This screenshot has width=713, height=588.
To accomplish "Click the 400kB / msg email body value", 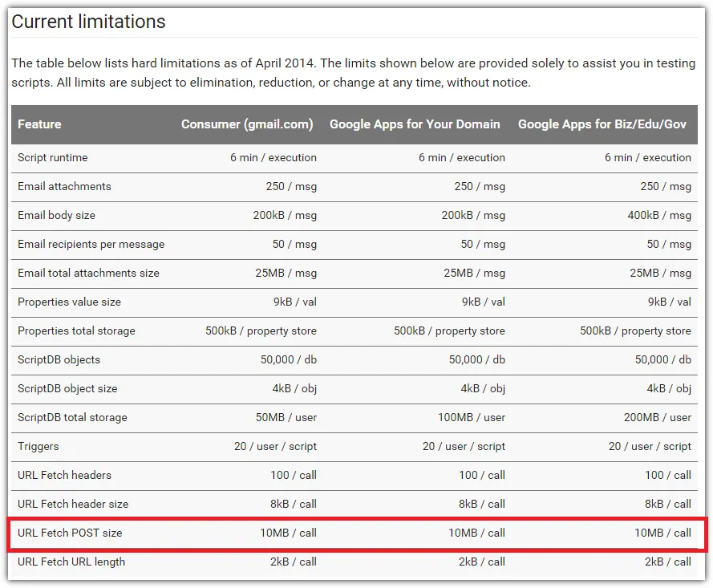I will tap(659, 215).
